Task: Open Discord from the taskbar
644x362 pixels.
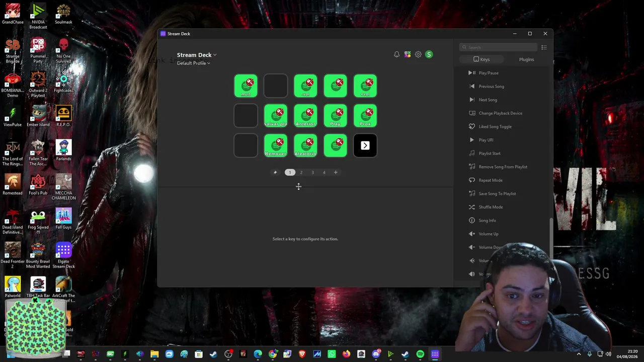Action: click(x=376, y=354)
